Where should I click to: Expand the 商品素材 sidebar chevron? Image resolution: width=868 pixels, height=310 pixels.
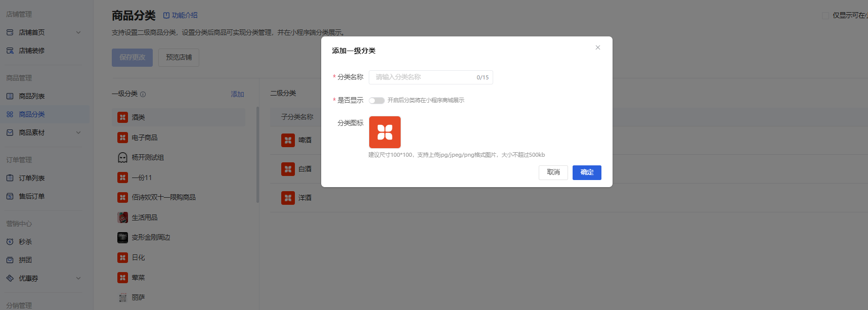78,132
